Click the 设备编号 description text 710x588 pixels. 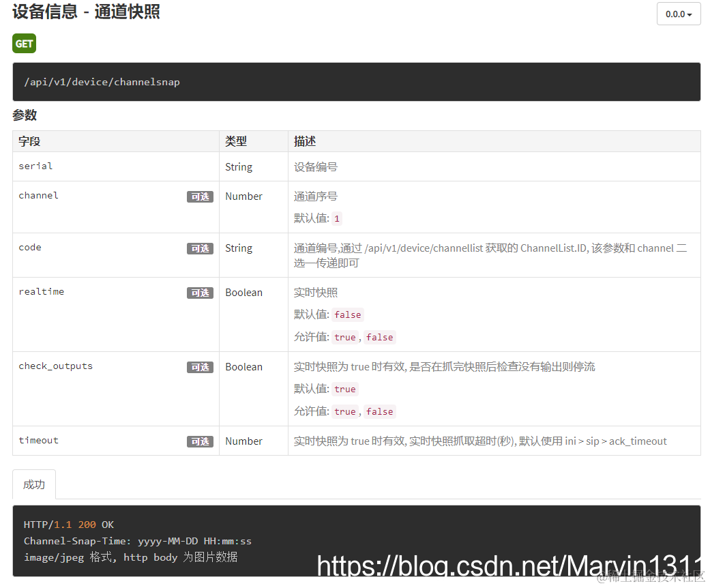(316, 167)
